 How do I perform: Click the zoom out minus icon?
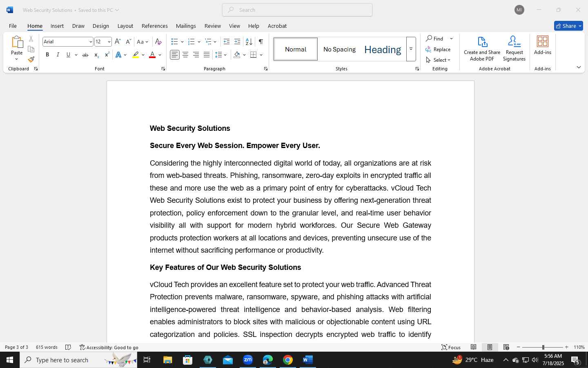click(x=519, y=347)
